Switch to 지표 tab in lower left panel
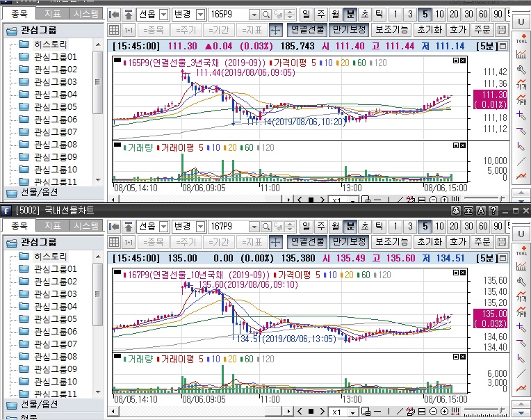The height and width of the screenshot is (420, 531). click(x=52, y=226)
